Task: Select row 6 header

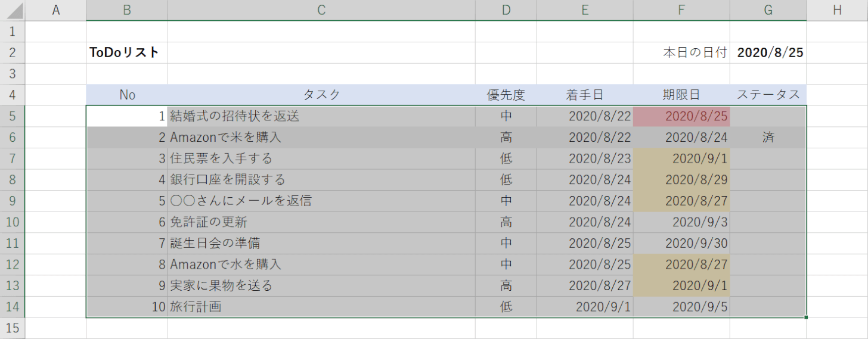Action: 13,138
